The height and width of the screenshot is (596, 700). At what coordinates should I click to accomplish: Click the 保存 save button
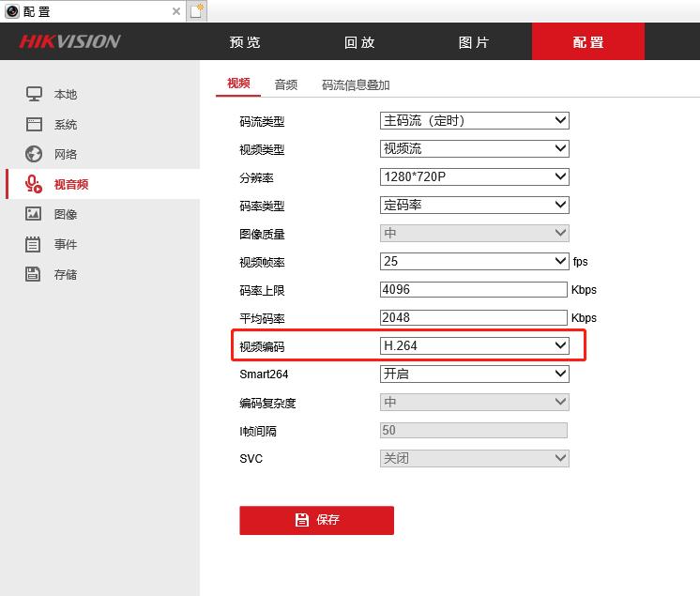tap(316, 520)
